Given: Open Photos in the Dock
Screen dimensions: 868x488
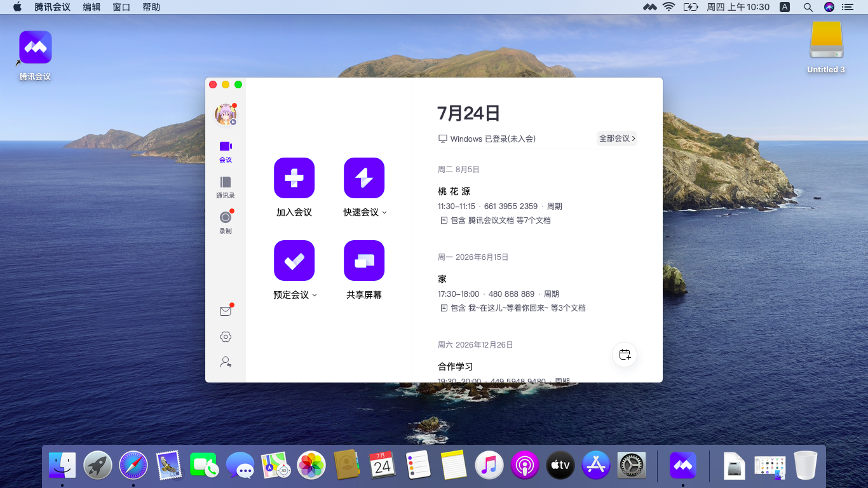Looking at the screenshot, I should pos(311,466).
